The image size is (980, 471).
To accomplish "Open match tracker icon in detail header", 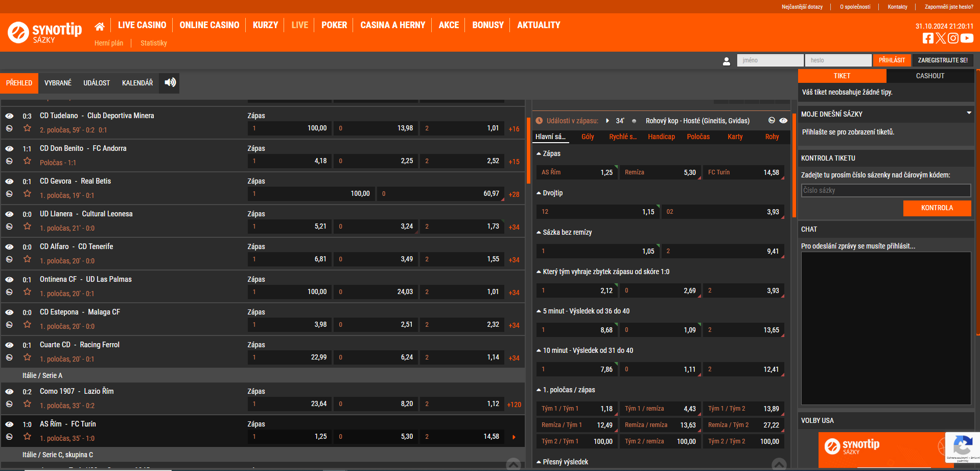I will [x=772, y=121].
